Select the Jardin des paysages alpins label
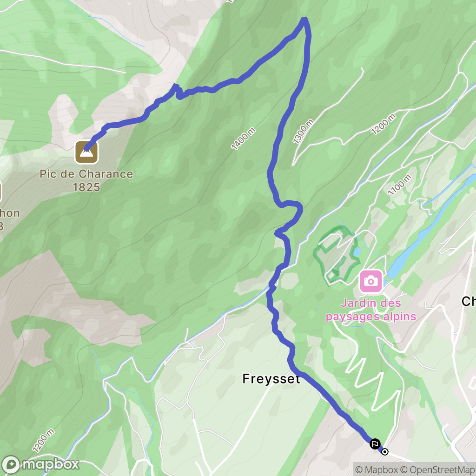Image resolution: width=476 pixels, height=476 pixels. pyautogui.click(x=370, y=310)
